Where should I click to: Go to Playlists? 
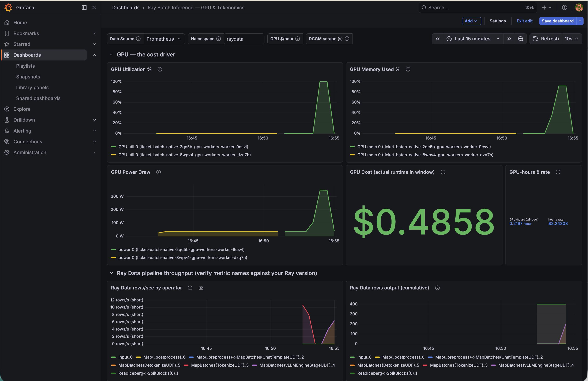tap(25, 66)
